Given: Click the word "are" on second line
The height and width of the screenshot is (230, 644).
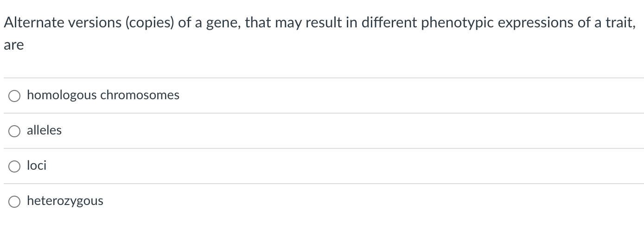Looking at the screenshot, I should tap(13, 46).
